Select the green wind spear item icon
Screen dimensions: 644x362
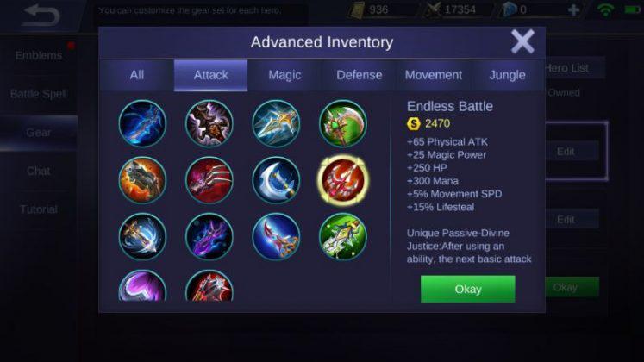pyautogui.click(x=343, y=237)
